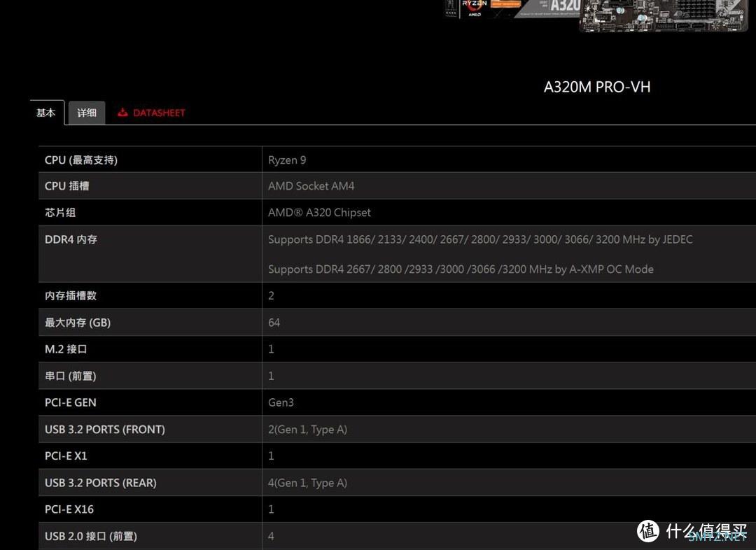The image size is (756, 550).
Task: Click the value 1 for M.2 接口
Action: (271, 349)
